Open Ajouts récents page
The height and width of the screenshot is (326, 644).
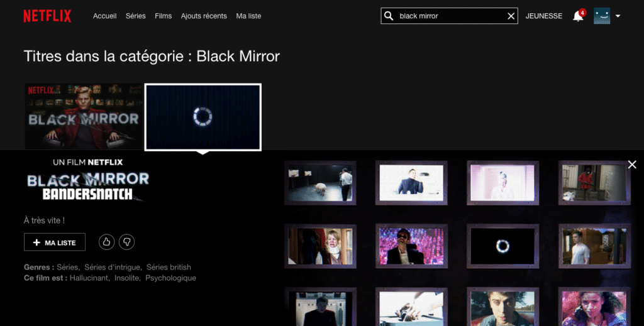tap(204, 16)
